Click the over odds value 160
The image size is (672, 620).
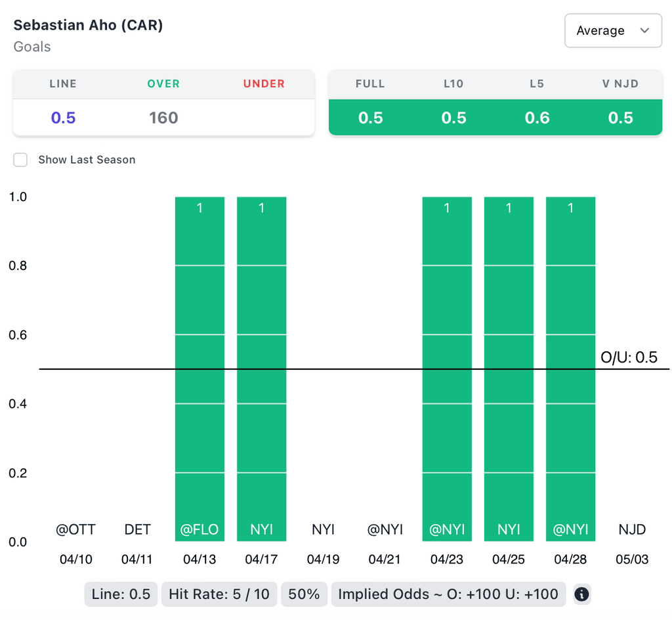[163, 118]
